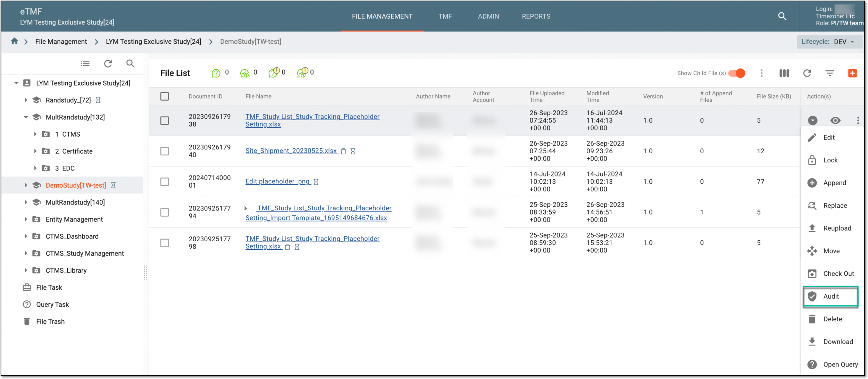Select checkbox for document 2023092617938

(165, 120)
